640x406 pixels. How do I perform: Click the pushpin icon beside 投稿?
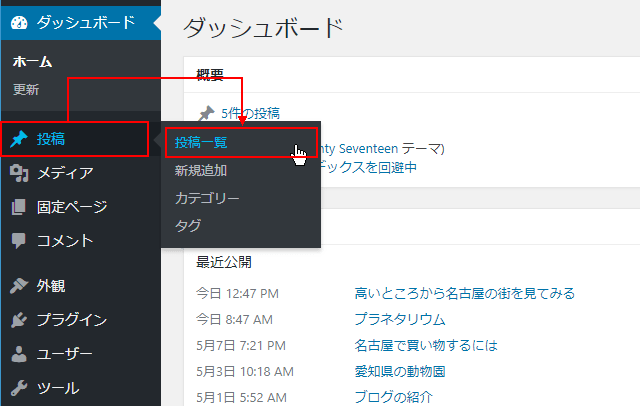click(x=19, y=139)
